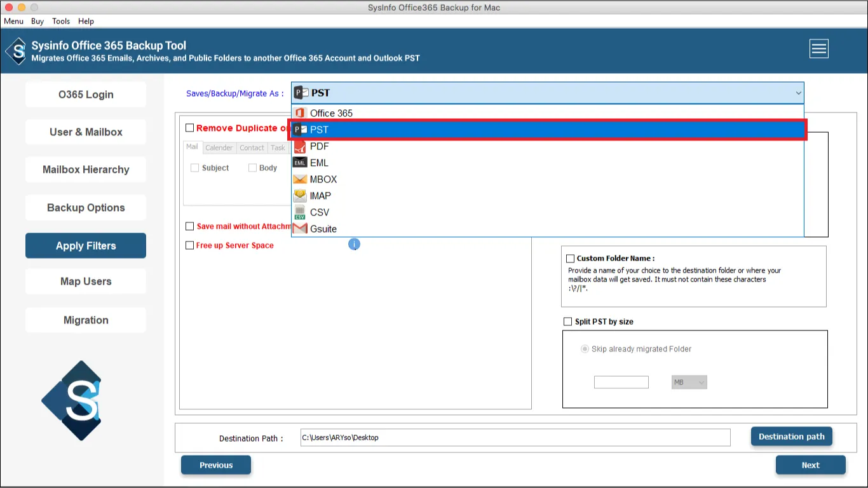
Task: Click the EML icon in format list
Action: click(299, 163)
